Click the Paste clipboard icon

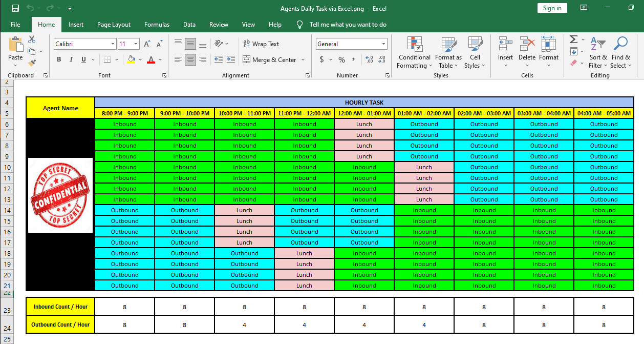15,45
